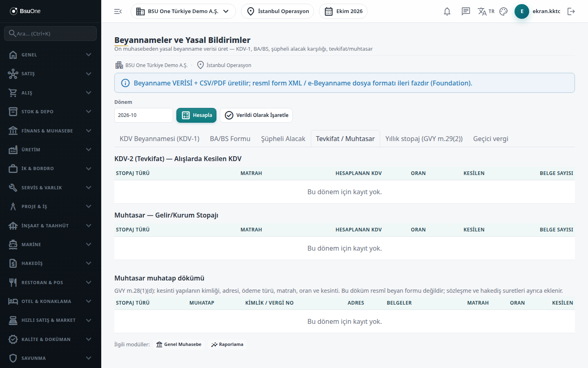Open the Marine boat icon
Screen dimensions: 588x368
pyautogui.click(x=13, y=245)
